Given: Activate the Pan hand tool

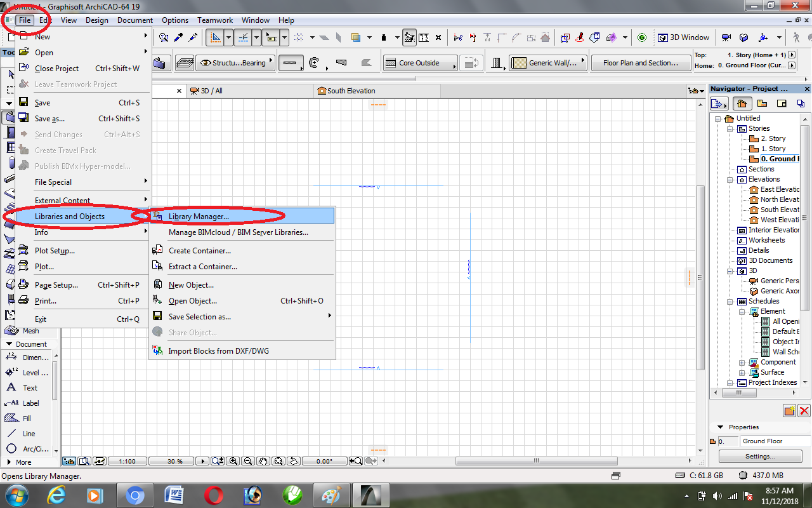Looking at the screenshot, I should tap(264, 461).
